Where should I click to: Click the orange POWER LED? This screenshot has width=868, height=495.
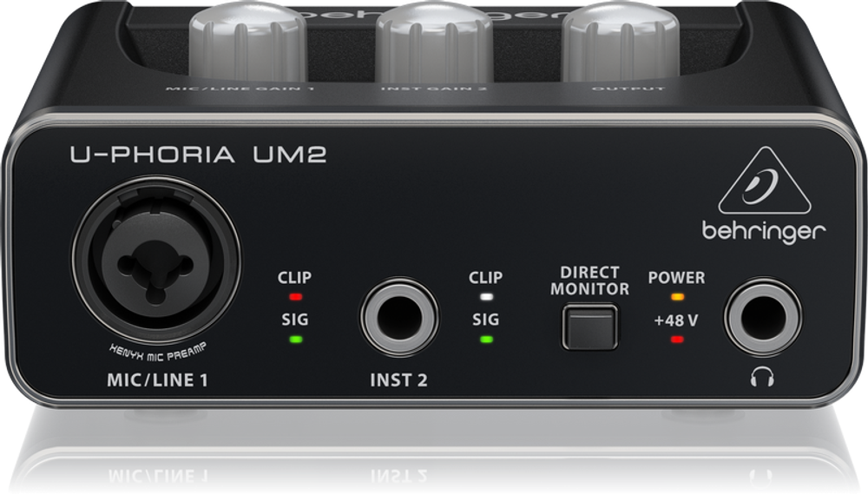tap(677, 297)
